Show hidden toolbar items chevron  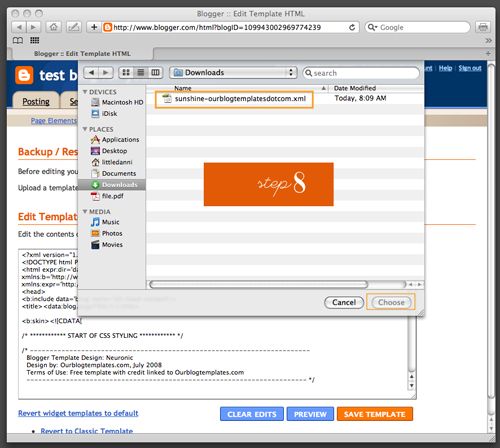tap(488, 40)
